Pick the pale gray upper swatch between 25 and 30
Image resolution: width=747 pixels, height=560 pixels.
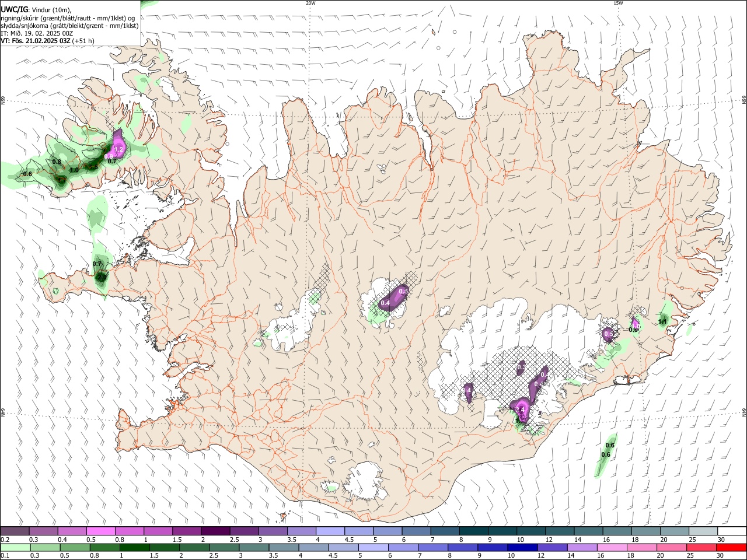click(x=703, y=531)
